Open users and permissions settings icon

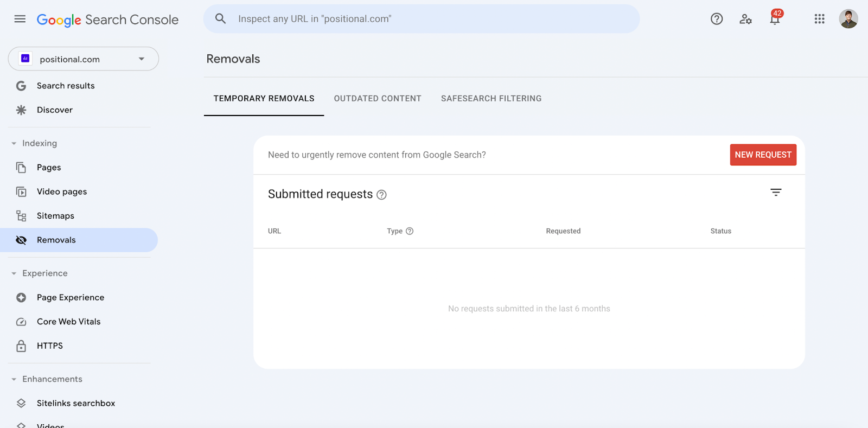pyautogui.click(x=745, y=19)
